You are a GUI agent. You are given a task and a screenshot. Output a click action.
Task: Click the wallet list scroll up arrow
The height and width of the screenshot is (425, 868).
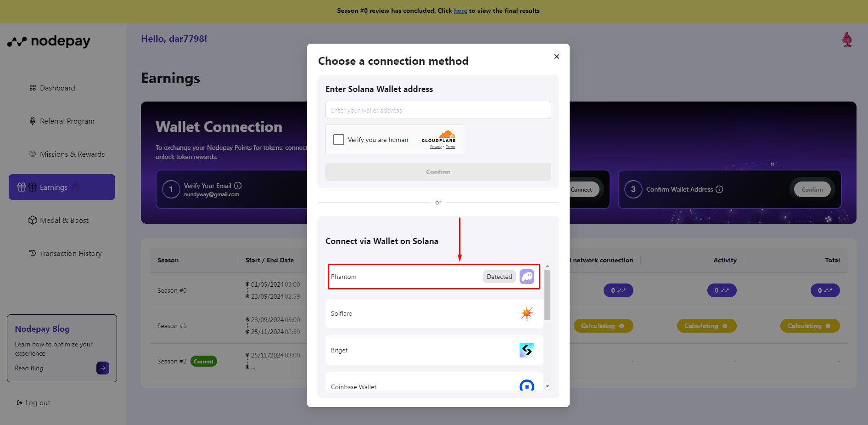(x=547, y=266)
